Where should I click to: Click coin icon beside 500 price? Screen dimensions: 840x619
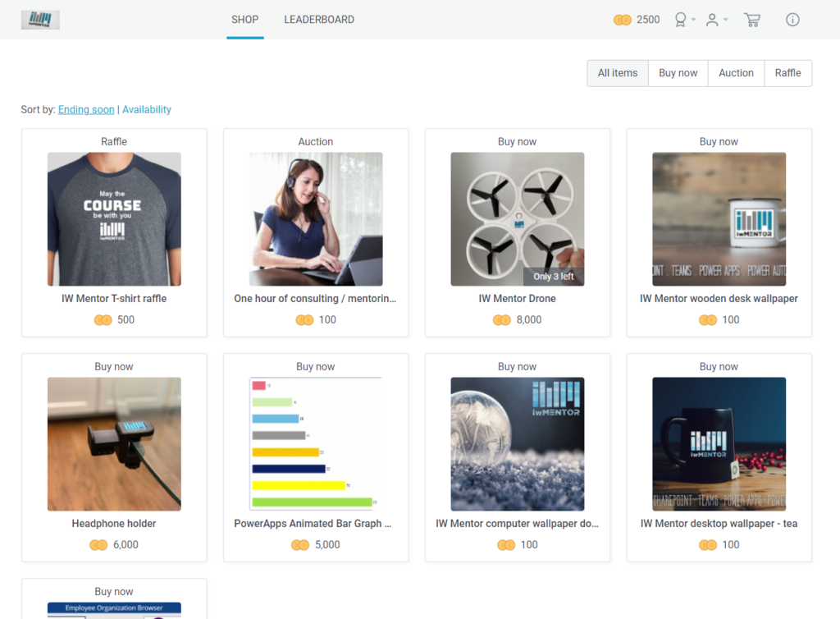pyautogui.click(x=103, y=320)
